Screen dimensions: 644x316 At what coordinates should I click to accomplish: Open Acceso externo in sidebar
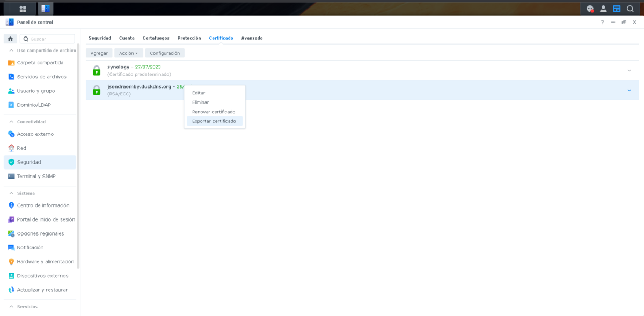tap(40, 134)
